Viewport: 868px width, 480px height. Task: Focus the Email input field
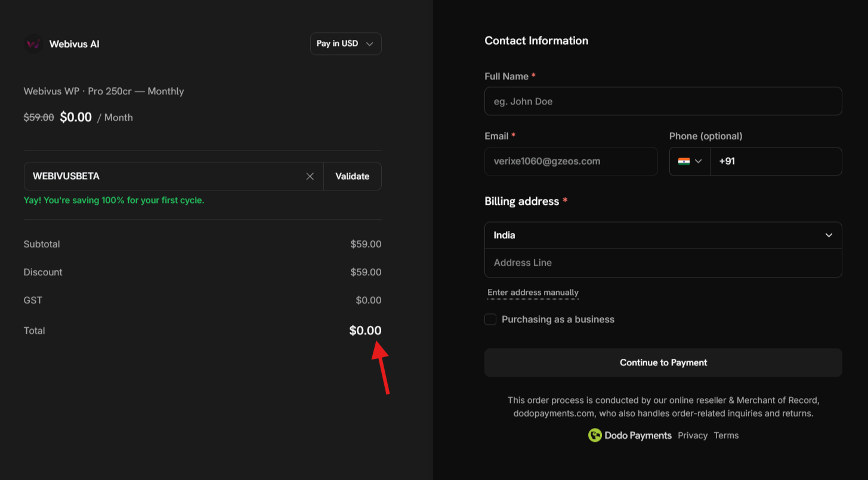pos(571,161)
